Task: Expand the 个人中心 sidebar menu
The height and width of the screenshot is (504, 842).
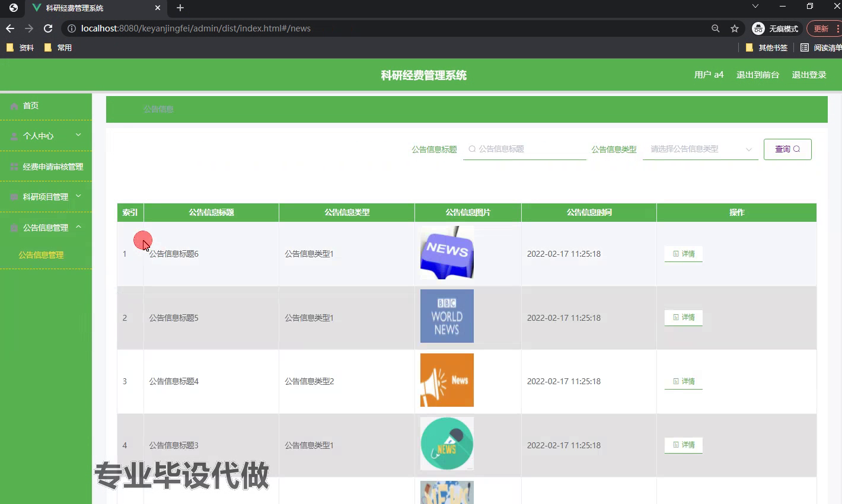Action: tap(46, 136)
